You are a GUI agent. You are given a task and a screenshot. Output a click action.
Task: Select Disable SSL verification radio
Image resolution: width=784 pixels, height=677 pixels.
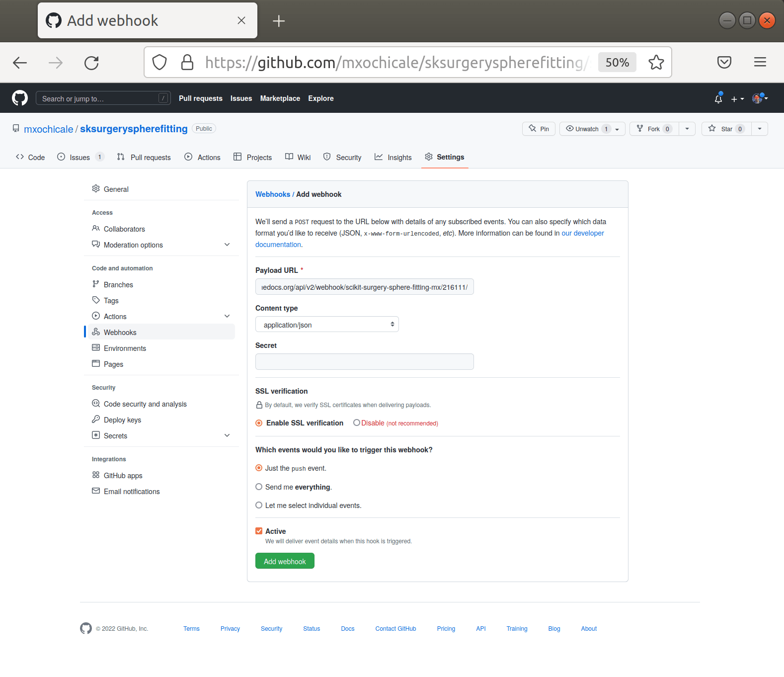point(357,423)
